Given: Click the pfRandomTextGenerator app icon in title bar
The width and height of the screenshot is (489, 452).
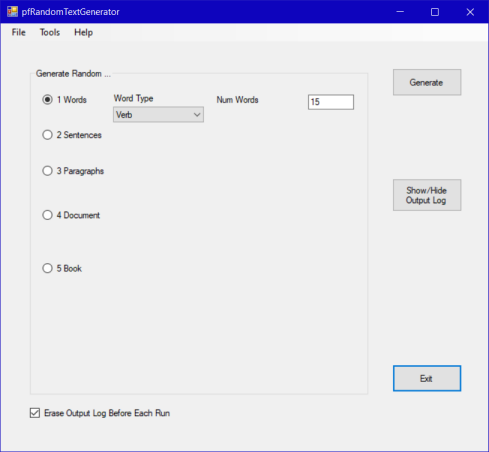Looking at the screenshot, I should pos(12,12).
